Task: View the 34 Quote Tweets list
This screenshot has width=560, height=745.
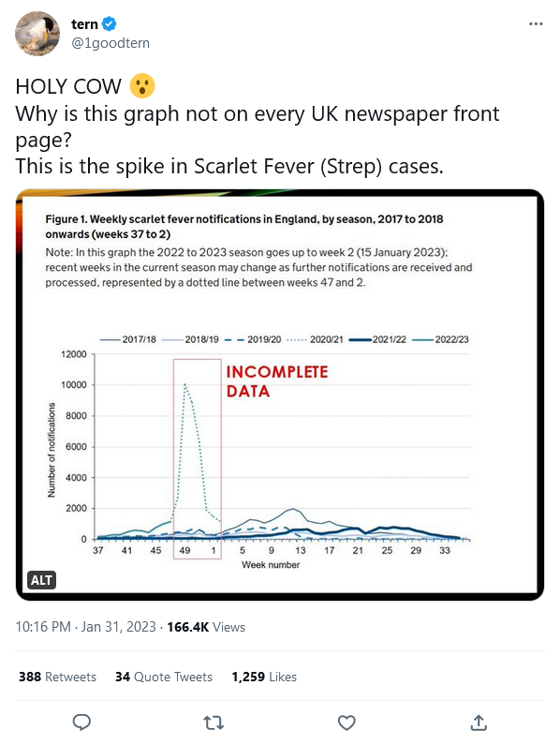Action: click(x=163, y=677)
